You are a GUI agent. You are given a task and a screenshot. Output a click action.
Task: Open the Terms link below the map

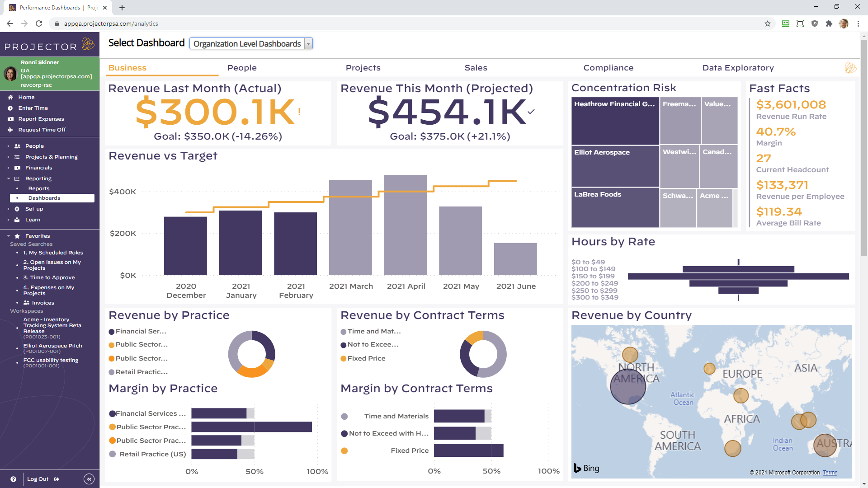coord(830,472)
